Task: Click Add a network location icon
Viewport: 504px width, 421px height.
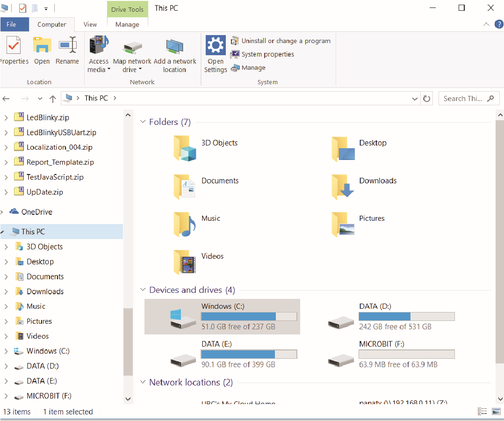Action: coord(174,46)
